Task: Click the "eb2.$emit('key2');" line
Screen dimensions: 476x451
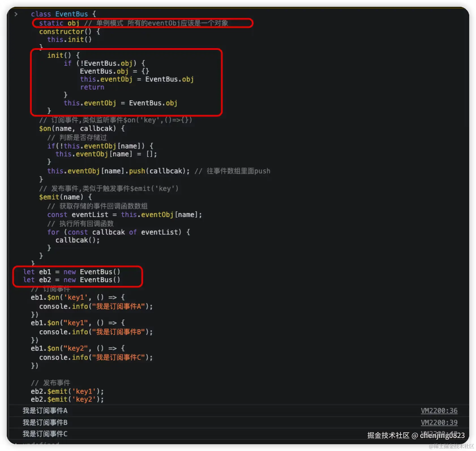Action: coord(67,399)
